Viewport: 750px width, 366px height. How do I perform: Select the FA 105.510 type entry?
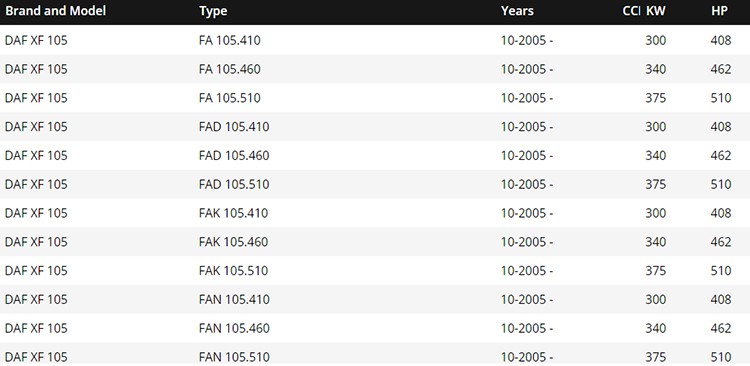click(230, 98)
